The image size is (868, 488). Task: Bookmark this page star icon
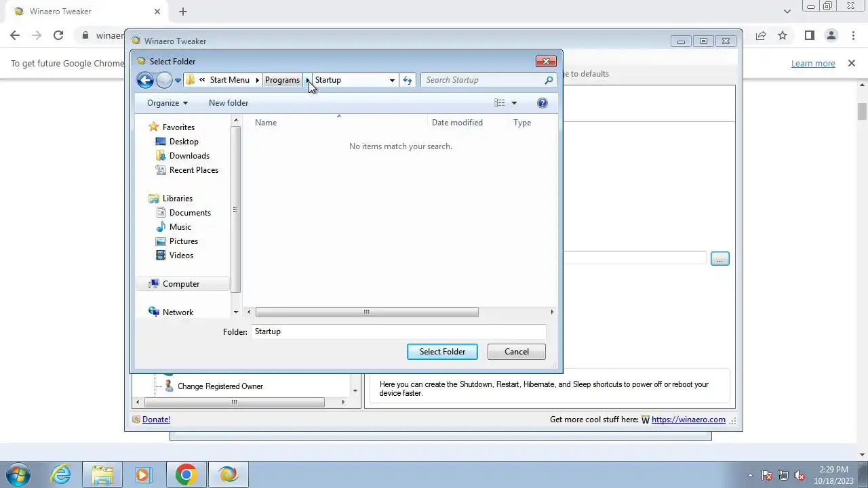tap(783, 36)
